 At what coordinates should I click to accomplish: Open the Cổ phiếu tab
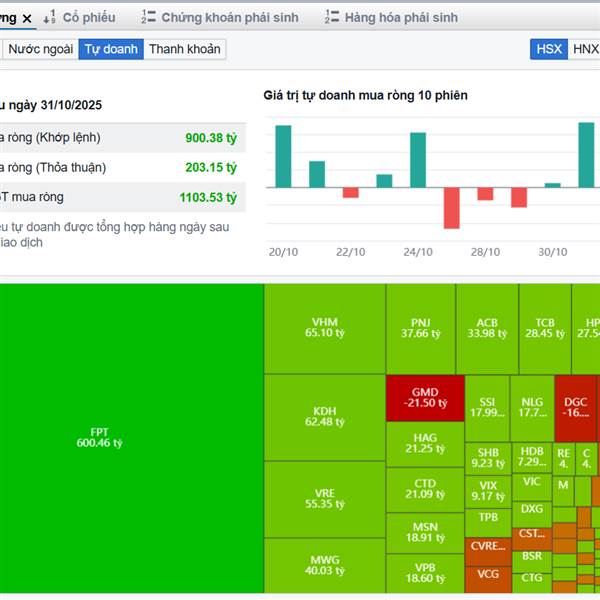(x=89, y=17)
